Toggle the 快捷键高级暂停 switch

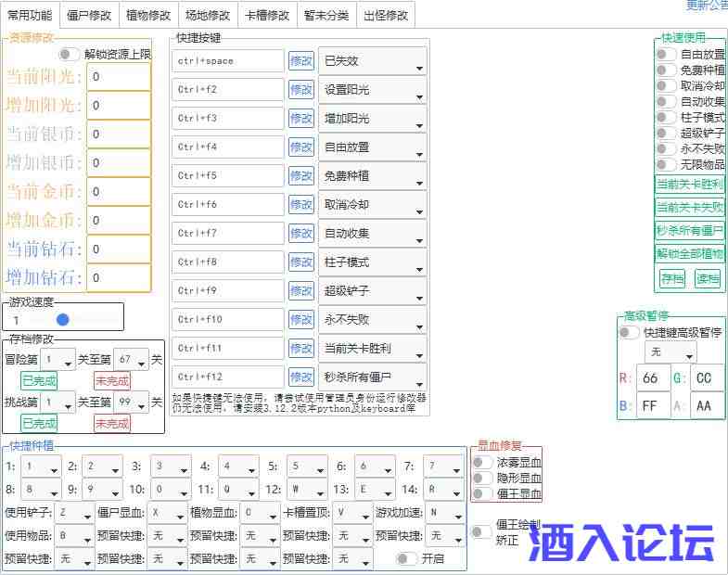630,332
